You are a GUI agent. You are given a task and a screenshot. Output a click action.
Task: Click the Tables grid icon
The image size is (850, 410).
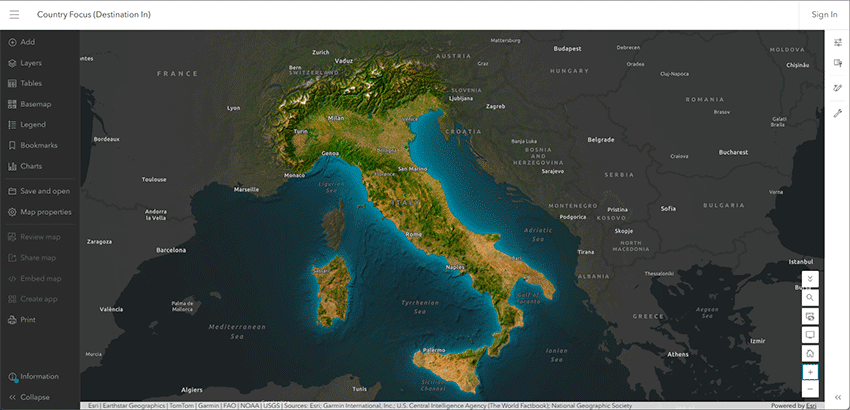(12, 84)
